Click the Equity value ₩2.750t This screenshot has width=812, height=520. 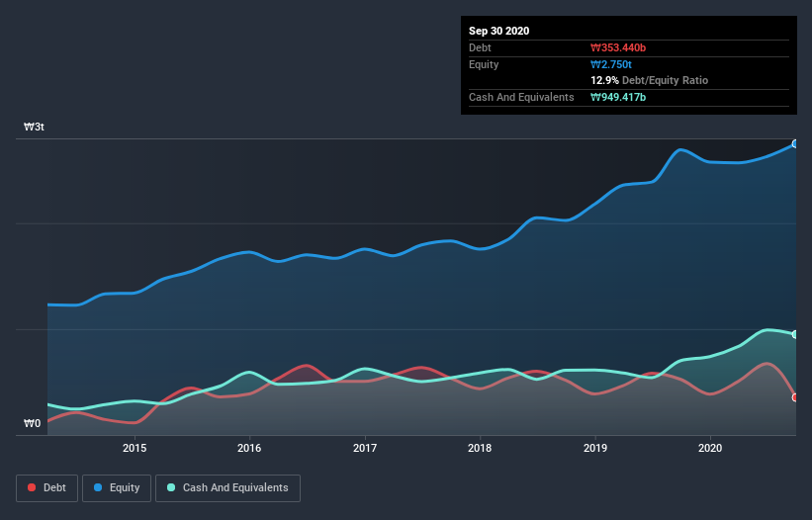click(611, 64)
